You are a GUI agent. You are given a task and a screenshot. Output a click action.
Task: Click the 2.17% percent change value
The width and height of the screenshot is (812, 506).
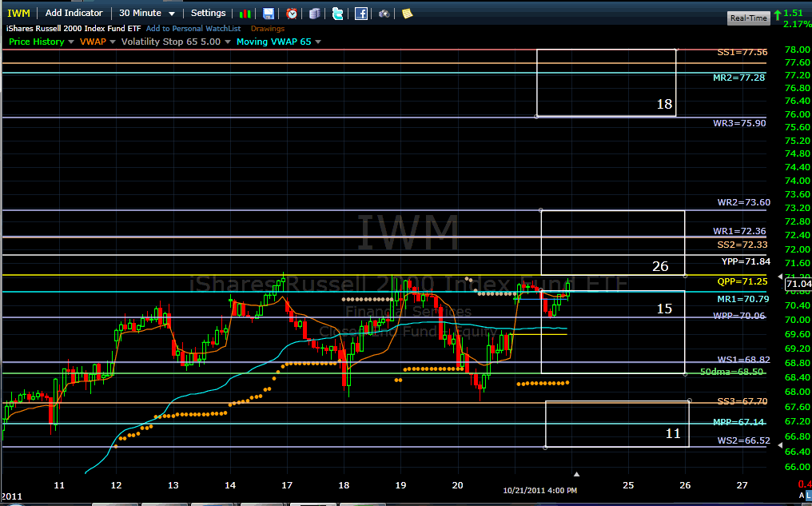(x=798, y=24)
